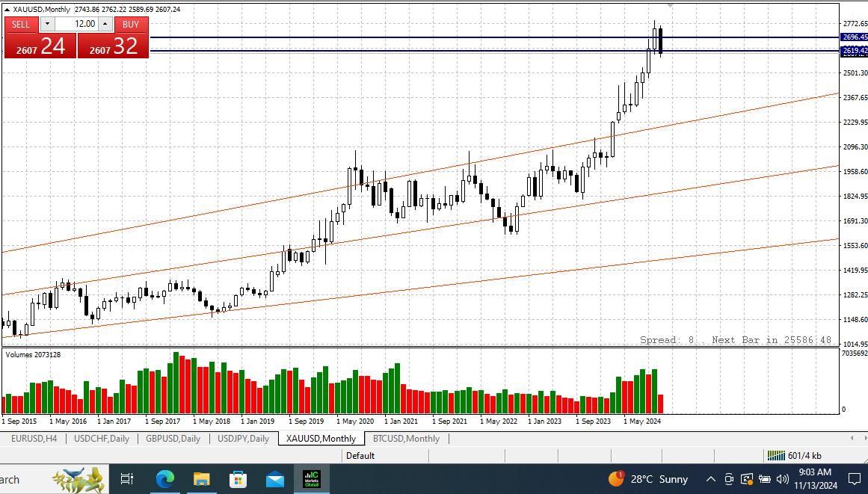Open the Default profile selector in status bar
868x494 pixels.
pos(360,456)
